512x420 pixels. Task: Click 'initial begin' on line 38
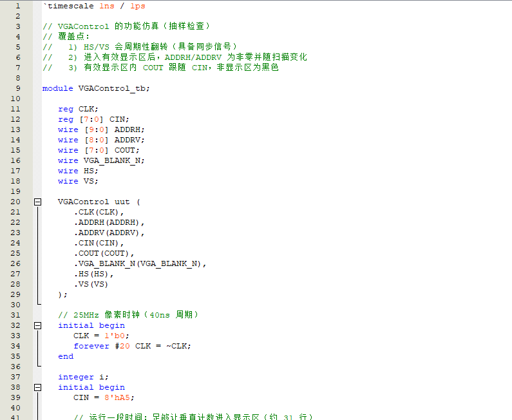coord(91,387)
